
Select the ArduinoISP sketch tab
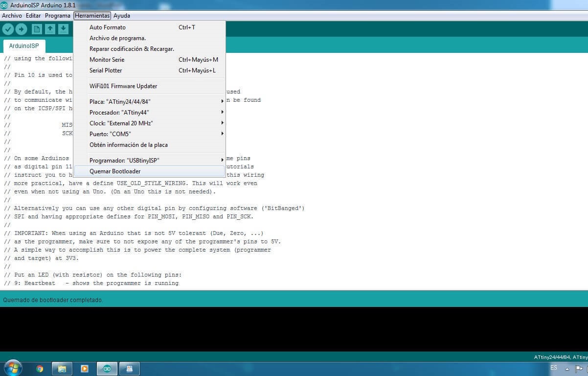tap(24, 46)
